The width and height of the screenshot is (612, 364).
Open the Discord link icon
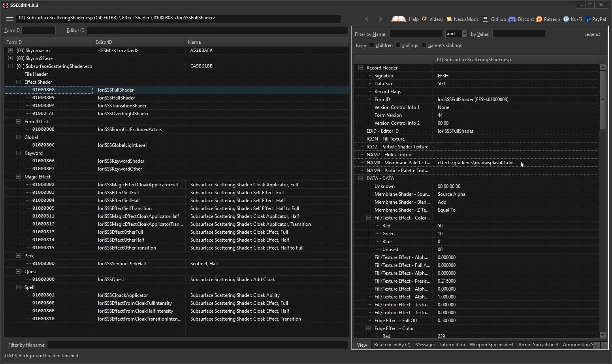point(512,19)
